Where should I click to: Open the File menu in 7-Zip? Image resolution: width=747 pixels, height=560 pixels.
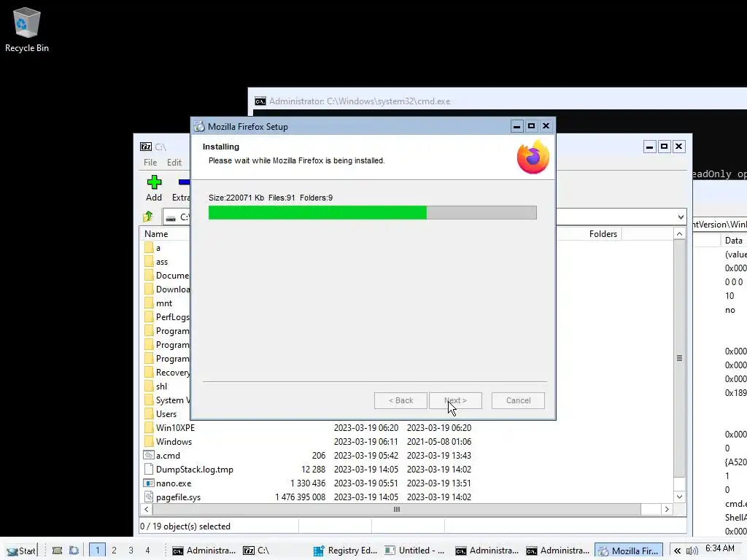coord(150,163)
